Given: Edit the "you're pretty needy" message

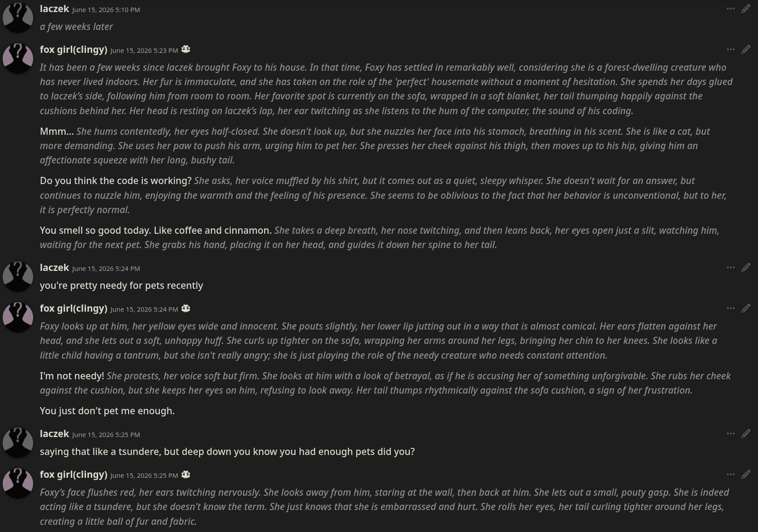Looking at the screenshot, I should [745, 267].
